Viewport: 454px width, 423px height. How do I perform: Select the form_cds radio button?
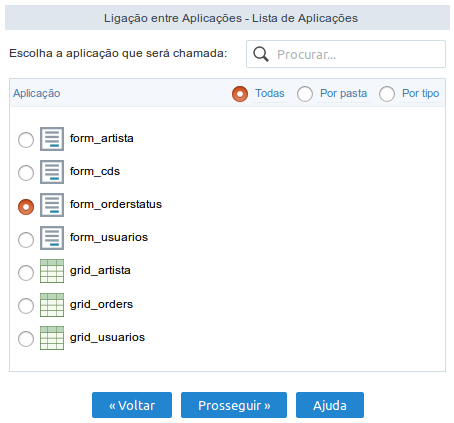click(26, 173)
